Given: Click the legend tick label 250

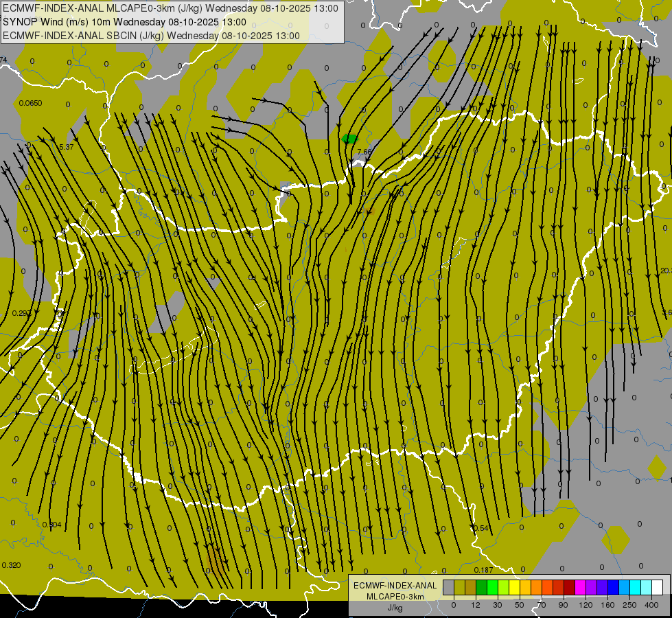Looking at the screenshot, I should pyautogui.click(x=629, y=605).
